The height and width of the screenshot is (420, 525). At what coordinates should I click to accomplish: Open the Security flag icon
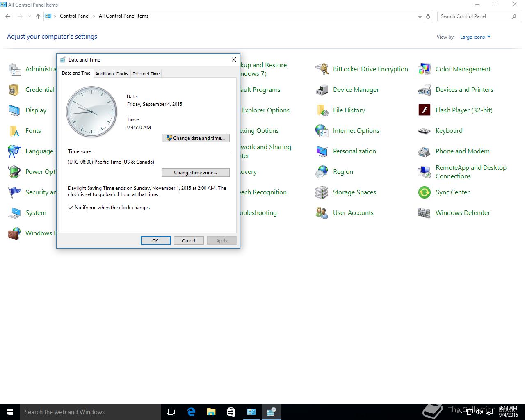tap(14, 192)
